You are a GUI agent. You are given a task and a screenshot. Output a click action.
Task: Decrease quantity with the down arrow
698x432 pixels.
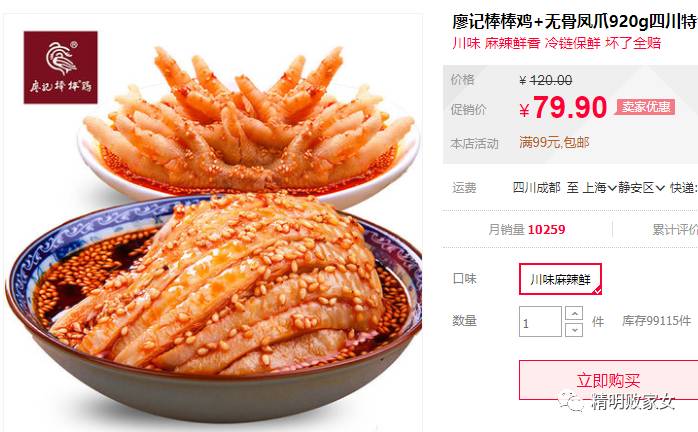[x=574, y=330]
